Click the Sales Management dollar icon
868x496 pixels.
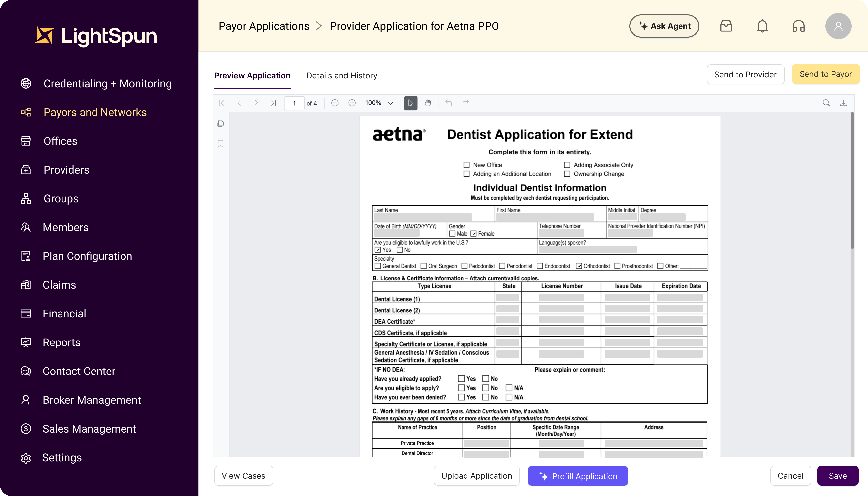click(26, 429)
